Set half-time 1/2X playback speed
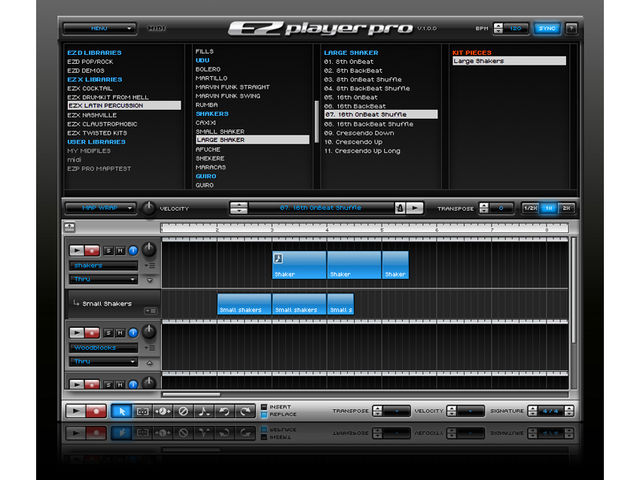 click(530, 208)
